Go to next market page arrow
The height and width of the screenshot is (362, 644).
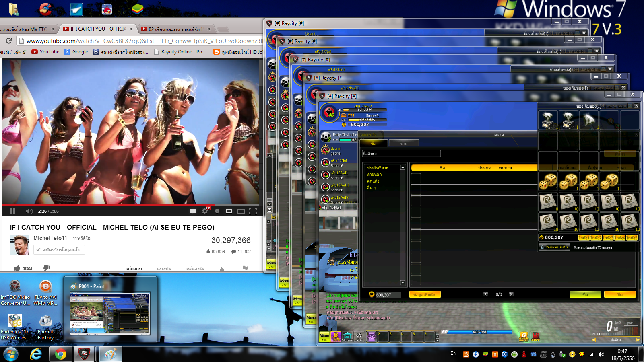click(x=511, y=294)
